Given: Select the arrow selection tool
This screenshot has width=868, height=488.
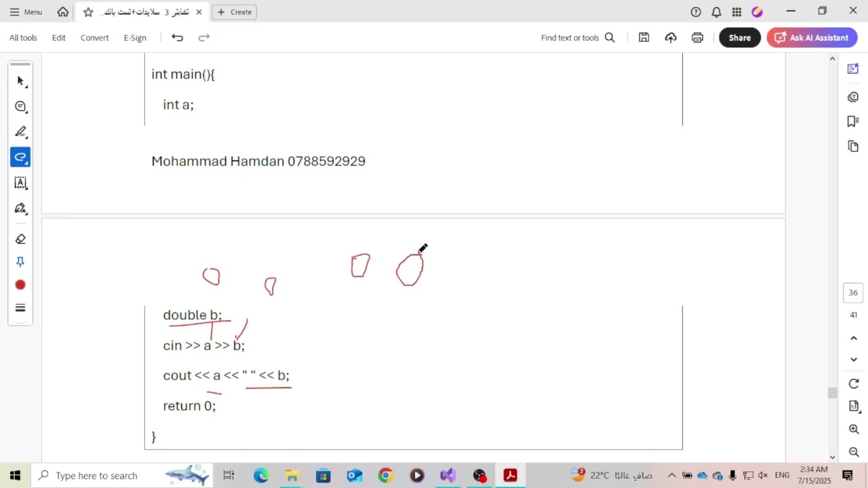Looking at the screenshot, I should click(x=20, y=81).
